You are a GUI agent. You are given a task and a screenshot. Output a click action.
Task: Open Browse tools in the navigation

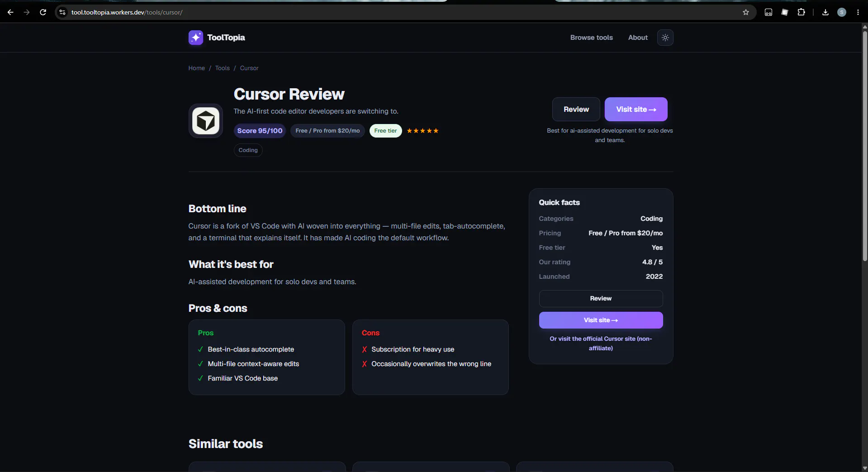tap(592, 38)
